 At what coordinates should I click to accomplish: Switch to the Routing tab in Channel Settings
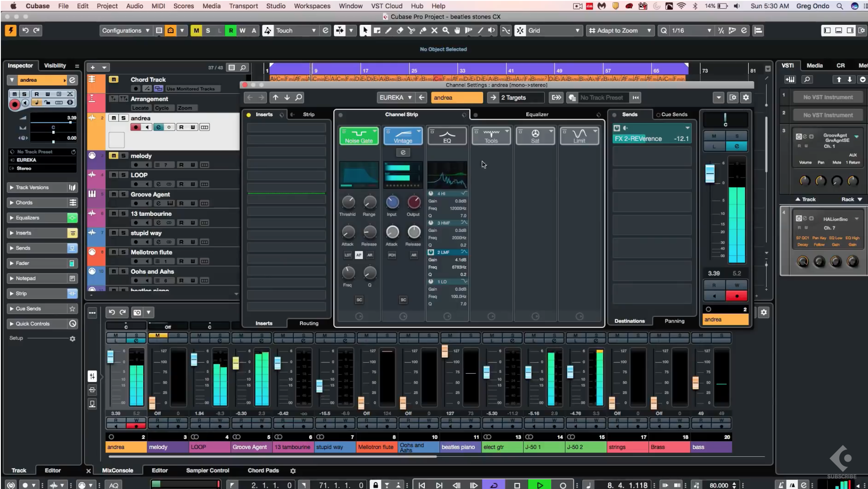point(309,323)
